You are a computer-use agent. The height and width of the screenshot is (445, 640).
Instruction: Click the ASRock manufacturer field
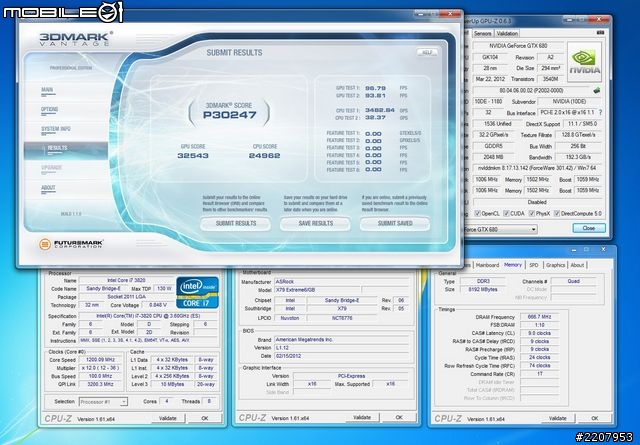click(x=342, y=282)
